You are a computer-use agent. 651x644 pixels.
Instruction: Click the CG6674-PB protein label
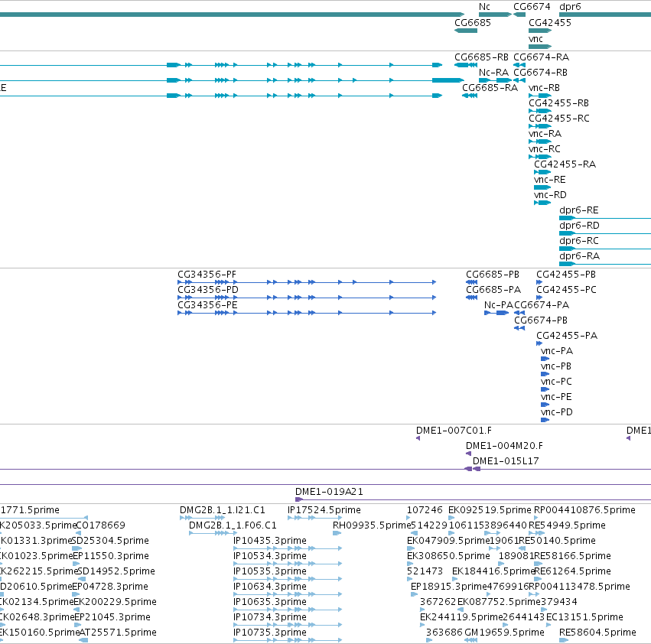(x=541, y=320)
